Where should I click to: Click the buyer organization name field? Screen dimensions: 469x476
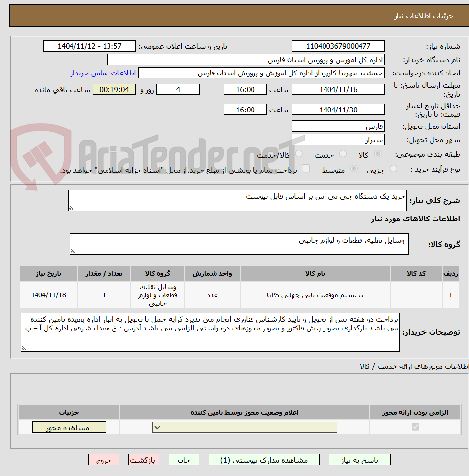(246, 60)
